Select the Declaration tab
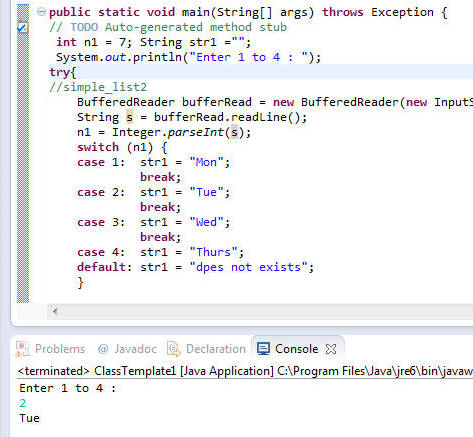This screenshot has width=473, height=437. click(216, 349)
